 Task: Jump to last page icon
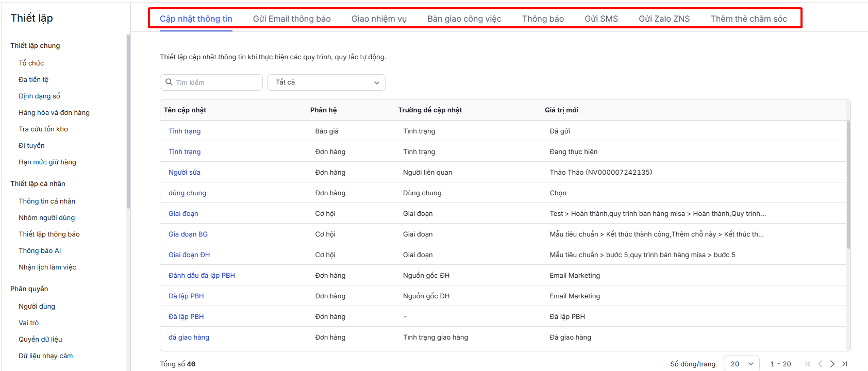tap(845, 364)
